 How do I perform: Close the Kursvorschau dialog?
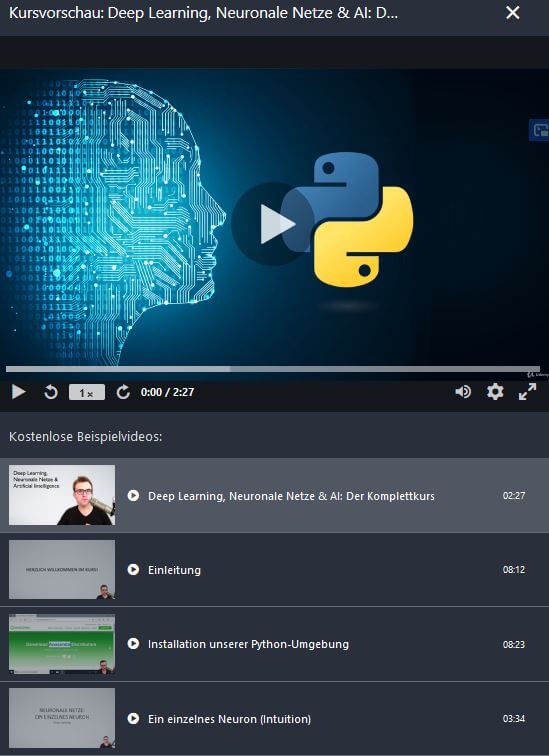pyautogui.click(x=513, y=13)
